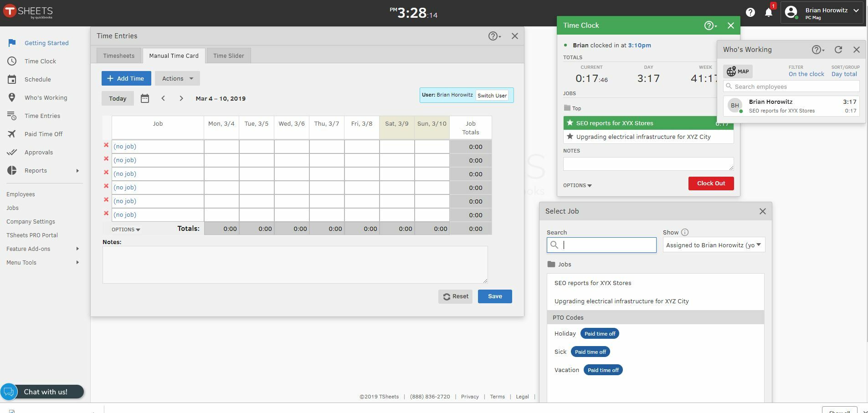Open TSheets PRO Portal link
Image resolution: width=868 pixels, height=413 pixels.
point(32,235)
